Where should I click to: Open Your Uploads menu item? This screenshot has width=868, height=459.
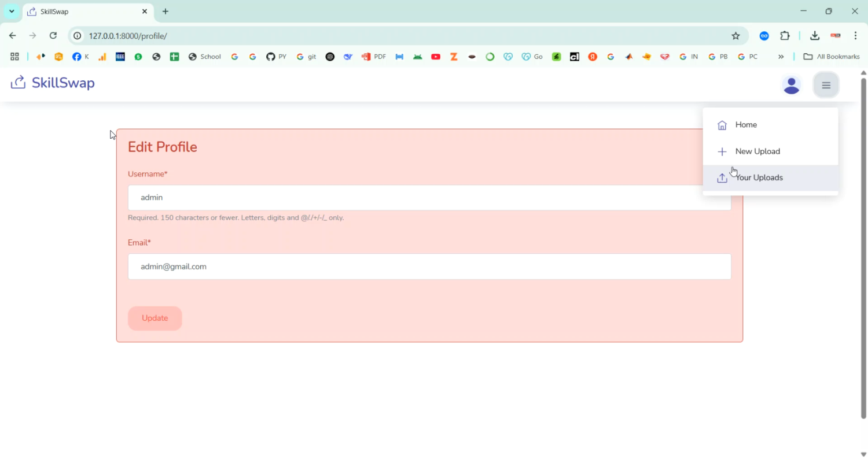(759, 177)
